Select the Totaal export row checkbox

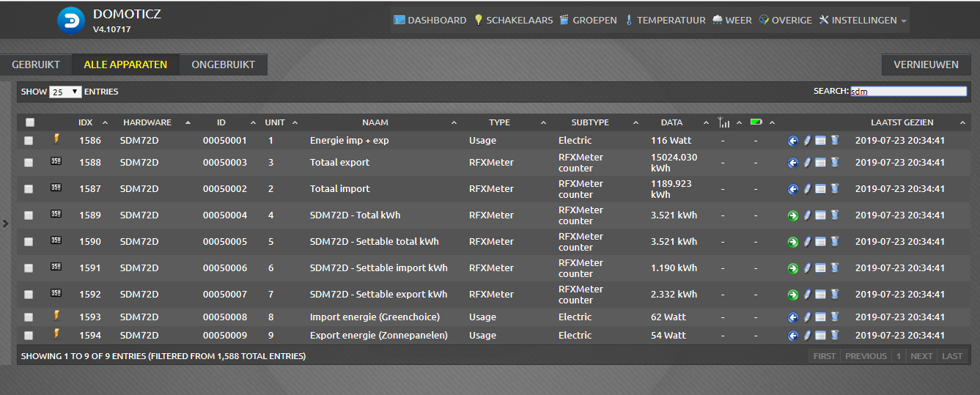coord(29,163)
